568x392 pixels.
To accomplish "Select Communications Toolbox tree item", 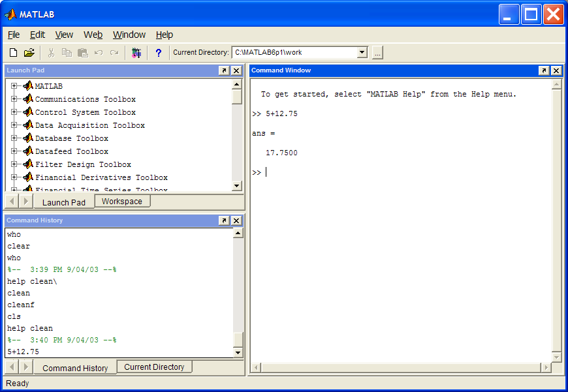I will pyautogui.click(x=85, y=99).
